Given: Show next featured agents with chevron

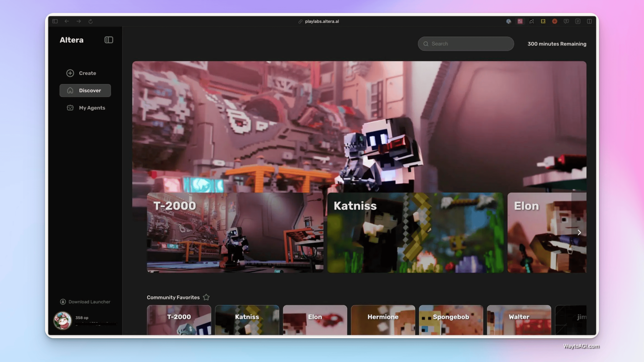Looking at the screenshot, I should [x=579, y=233].
